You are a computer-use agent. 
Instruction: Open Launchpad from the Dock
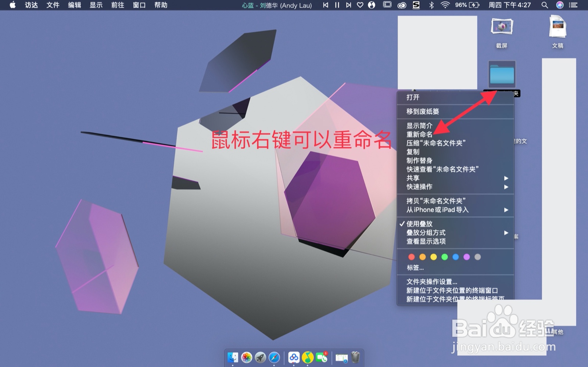click(x=260, y=358)
